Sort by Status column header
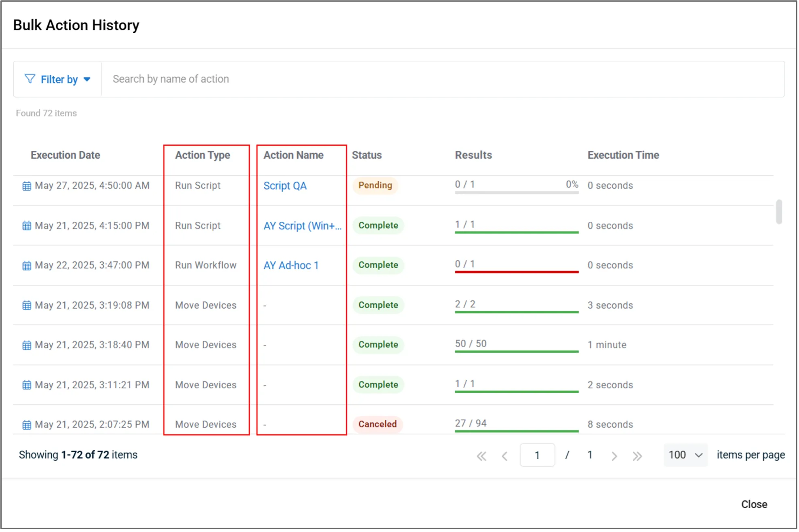Screen dimensions: 799x532 pos(367,155)
